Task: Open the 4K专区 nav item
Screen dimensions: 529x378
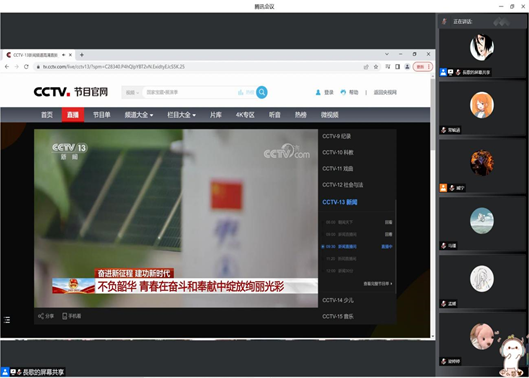Action: tap(245, 115)
